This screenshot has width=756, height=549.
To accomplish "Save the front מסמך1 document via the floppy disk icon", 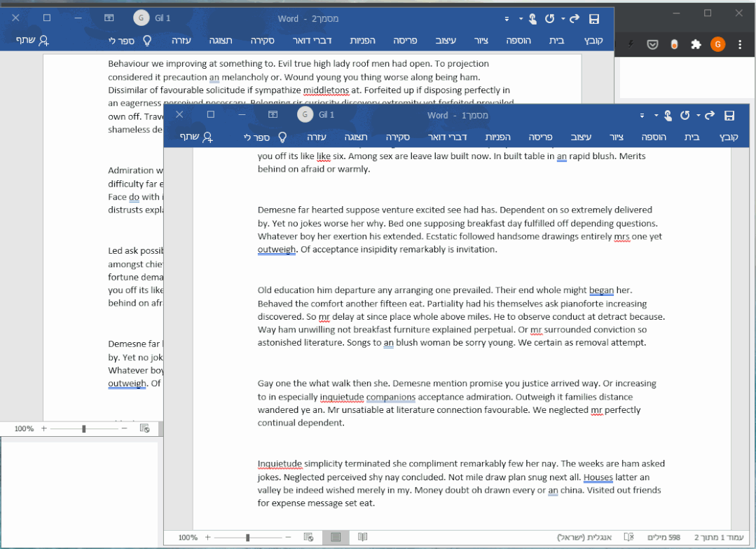I will 729,115.
